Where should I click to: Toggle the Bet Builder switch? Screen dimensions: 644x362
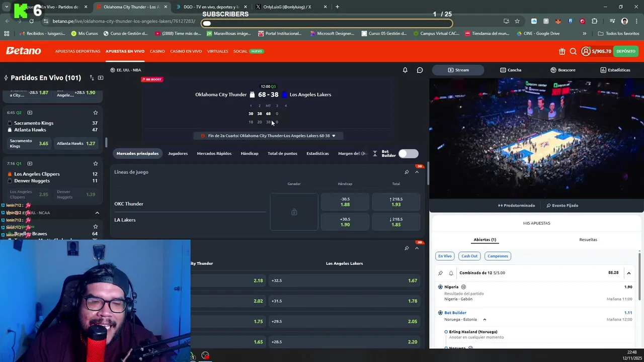(408, 154)
